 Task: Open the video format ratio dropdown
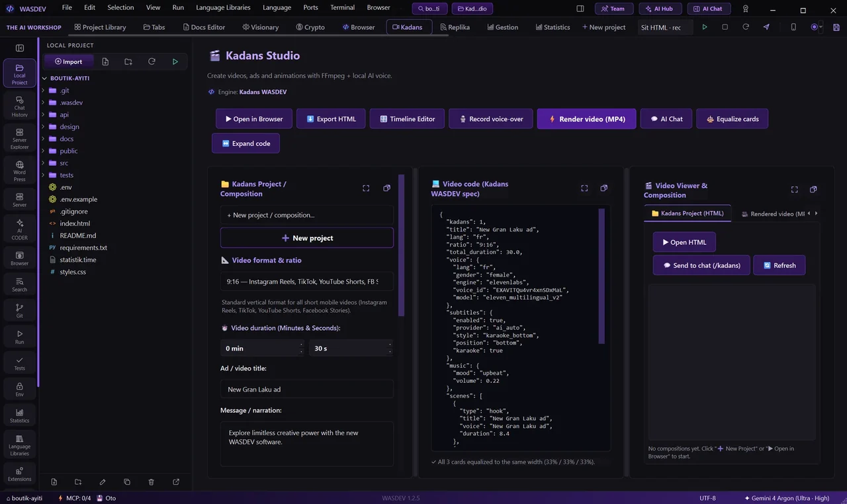(x=307, y=281)
